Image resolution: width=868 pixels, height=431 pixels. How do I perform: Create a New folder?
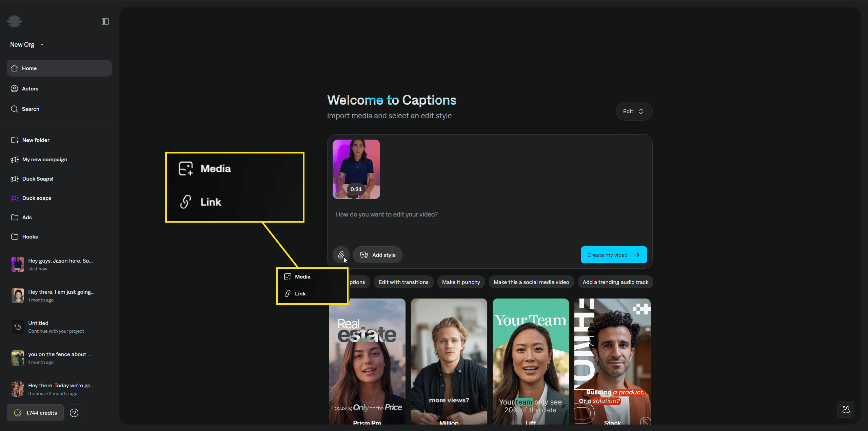(59, 140)
